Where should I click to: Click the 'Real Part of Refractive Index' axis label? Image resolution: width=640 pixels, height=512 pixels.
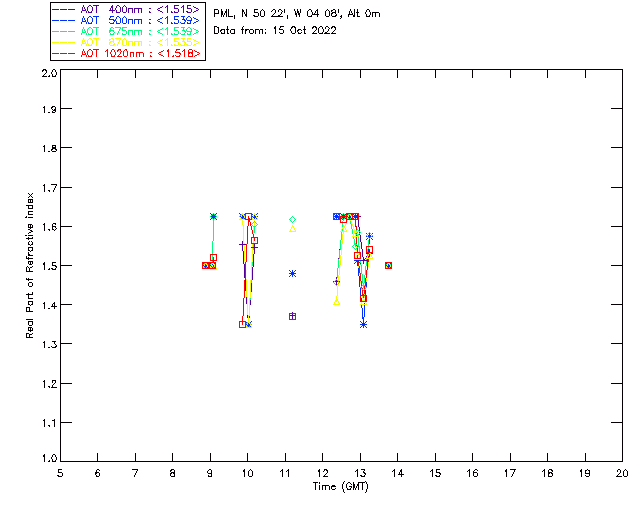pos(29,266)
